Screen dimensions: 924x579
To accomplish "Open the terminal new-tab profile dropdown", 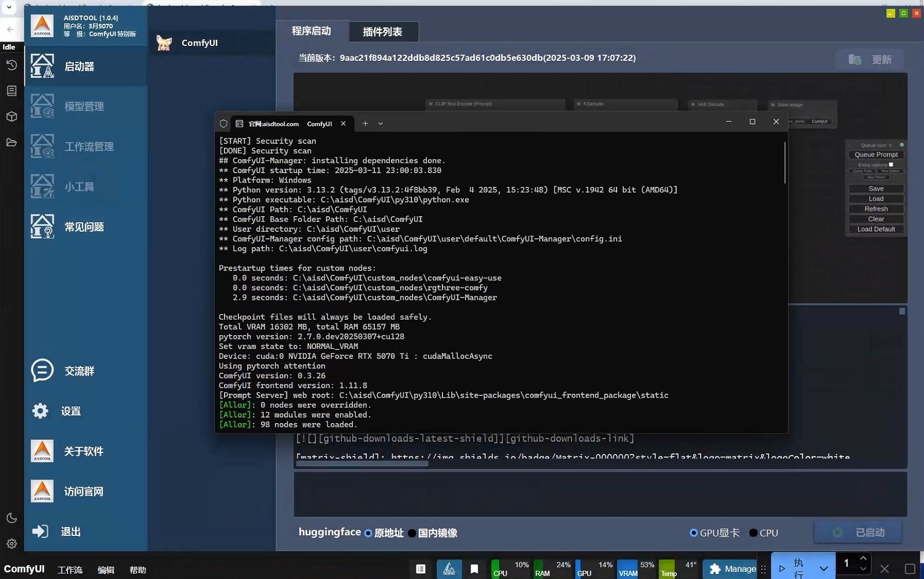I will [x=380, y=124].
